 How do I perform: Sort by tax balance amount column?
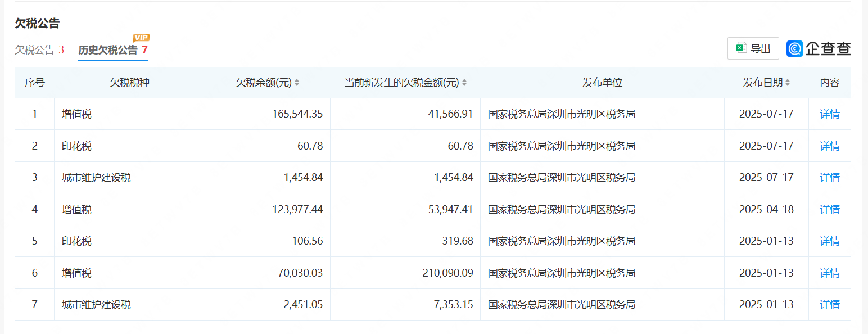297,83
